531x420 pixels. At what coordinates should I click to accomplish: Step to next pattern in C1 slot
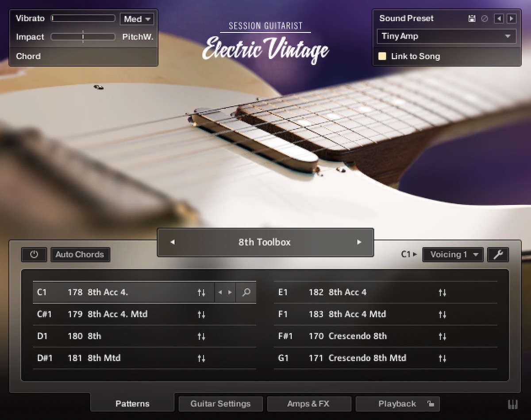coord(230,293)
